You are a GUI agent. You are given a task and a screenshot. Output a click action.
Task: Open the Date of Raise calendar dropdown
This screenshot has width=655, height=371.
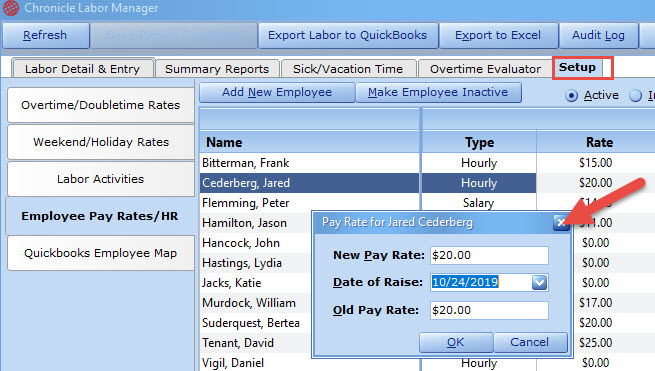click(x=539, y=283)
